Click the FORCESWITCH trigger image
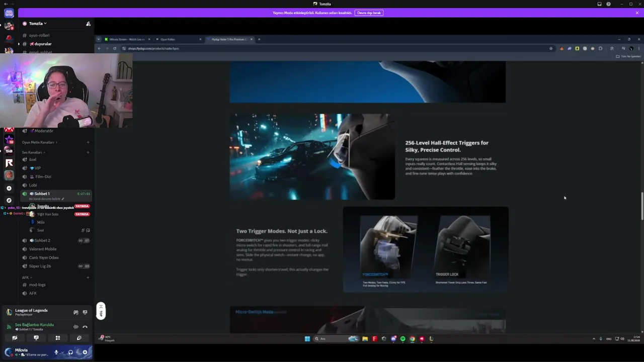This screenshot has width=644, height=362. click(389, 247)
